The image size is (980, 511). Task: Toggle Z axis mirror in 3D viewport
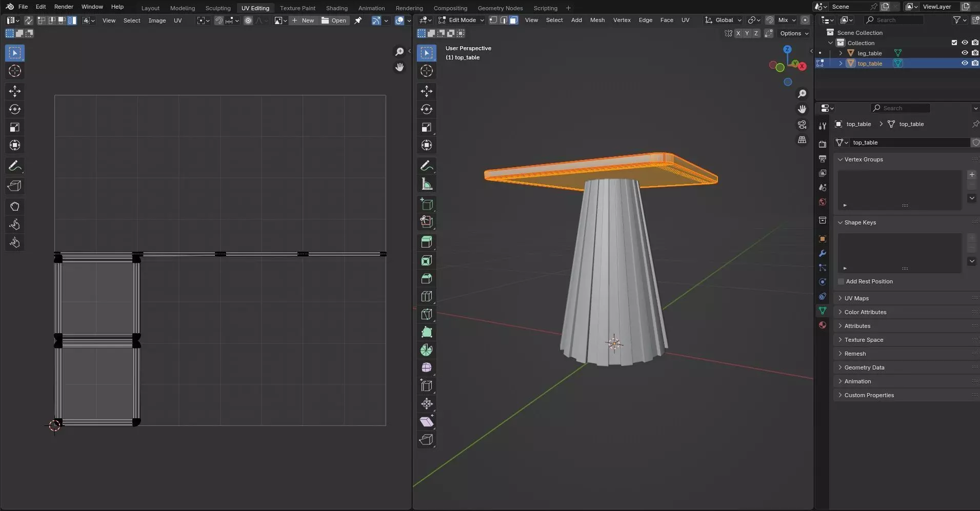coord(756,33)
